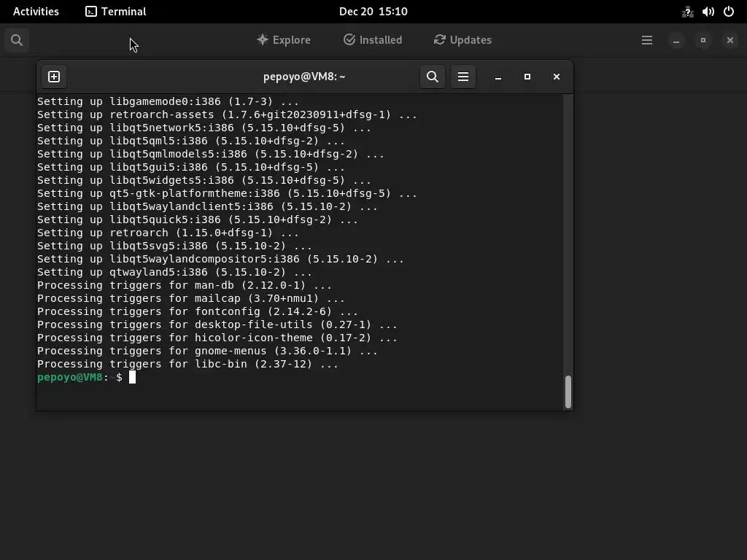Click the power icon in top bar
This screenshot has height=560, width=747.
tap(729, 12)
